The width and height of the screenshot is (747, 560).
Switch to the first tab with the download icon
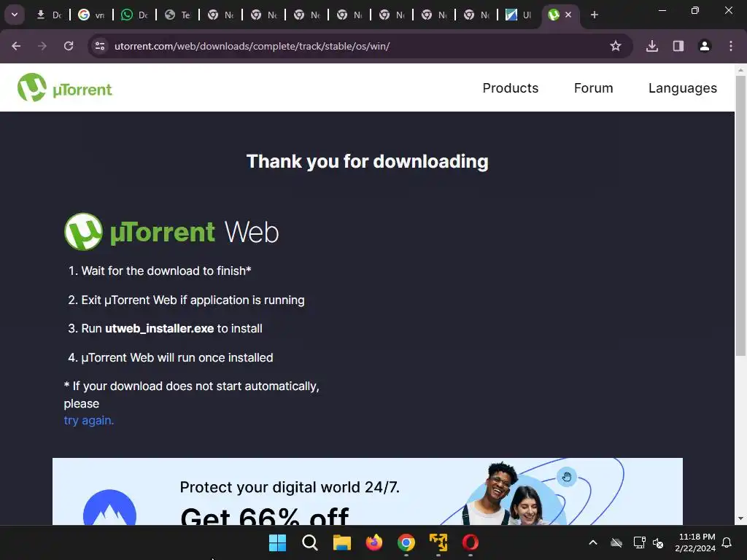pos(49,15)
